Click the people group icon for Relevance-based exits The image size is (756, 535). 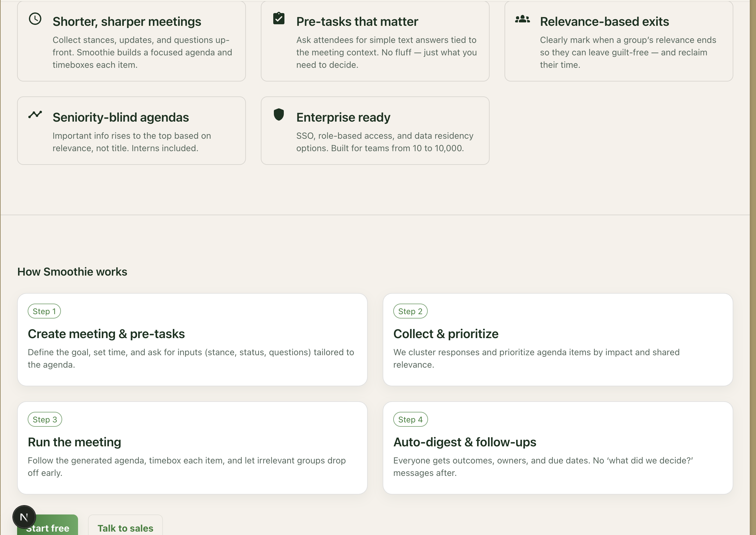522,19
